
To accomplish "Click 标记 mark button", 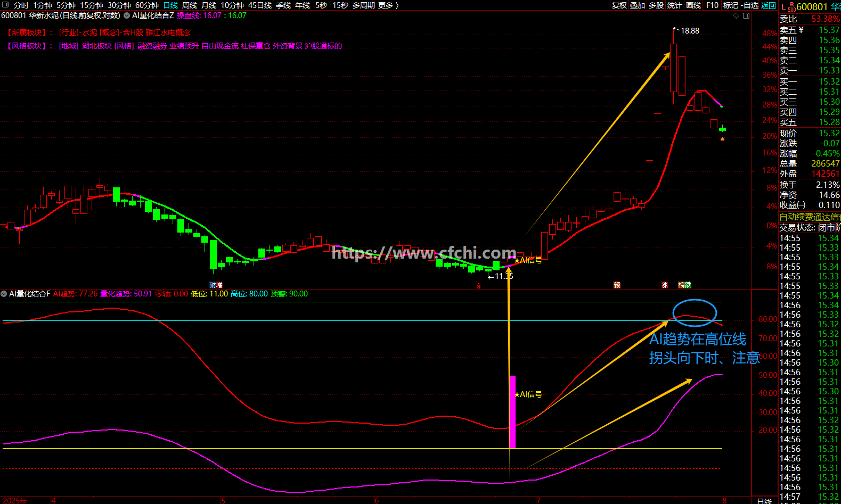I will click(x=731, y=5).
